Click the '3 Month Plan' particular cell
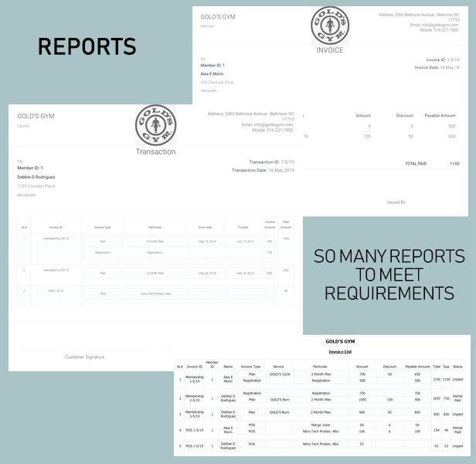 [x=321, y=374]
